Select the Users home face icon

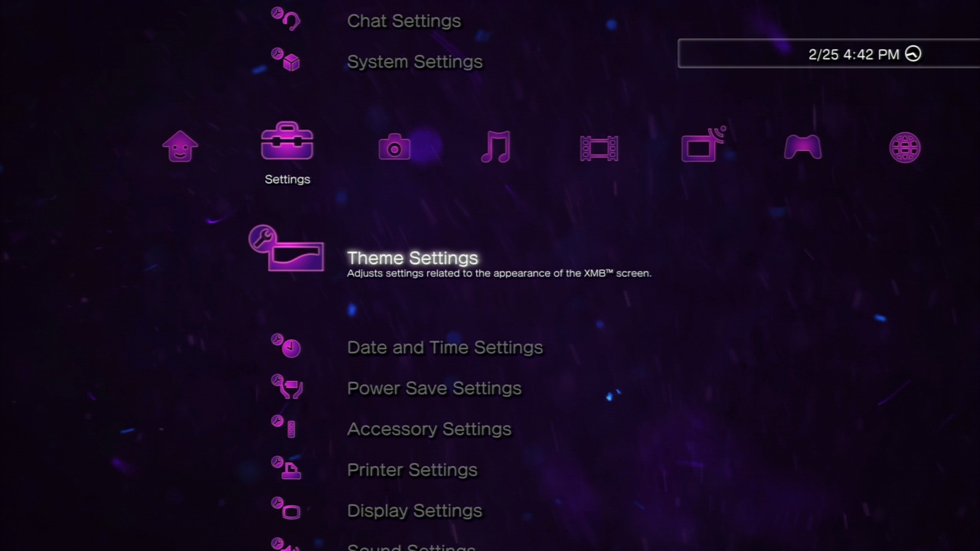coord(181,146)
